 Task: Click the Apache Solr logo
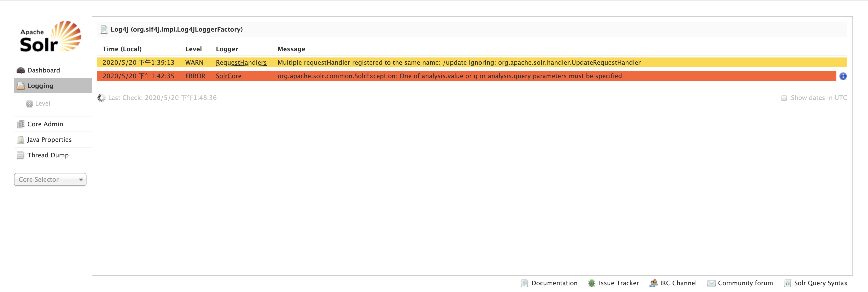[x=50, y=37]
